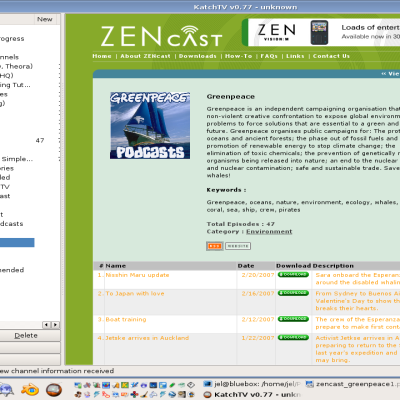
Task: Click the date 2/20/2007
Action: [258, 275]
